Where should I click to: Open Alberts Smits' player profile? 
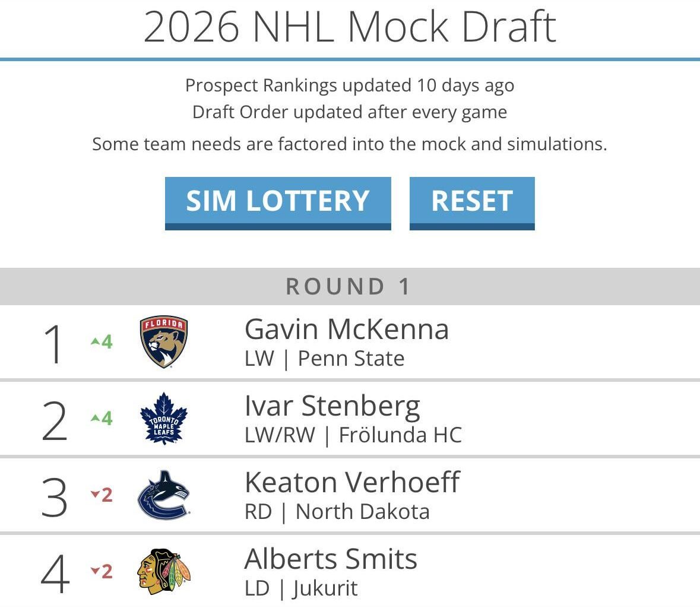pos(331,559)
